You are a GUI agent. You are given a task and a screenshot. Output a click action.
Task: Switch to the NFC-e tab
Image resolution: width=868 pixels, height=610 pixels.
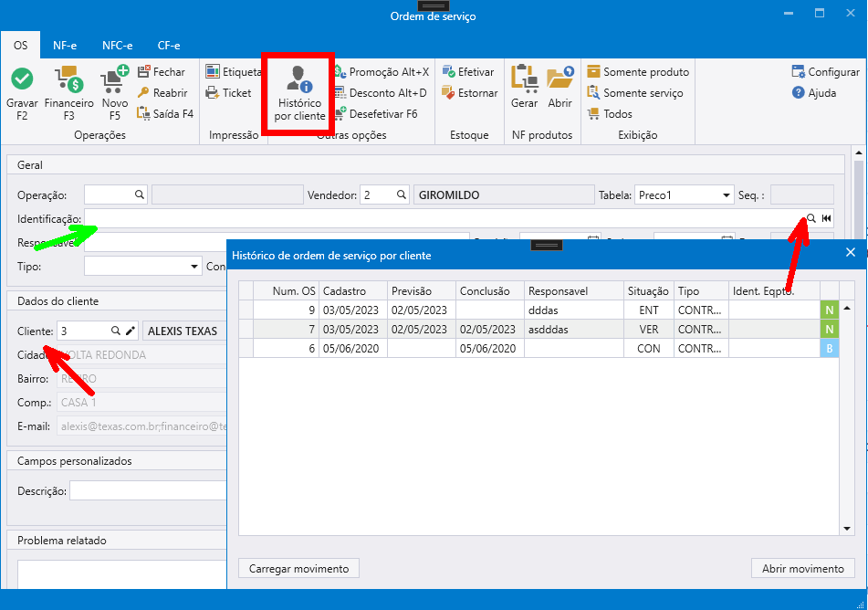(118, 46)
